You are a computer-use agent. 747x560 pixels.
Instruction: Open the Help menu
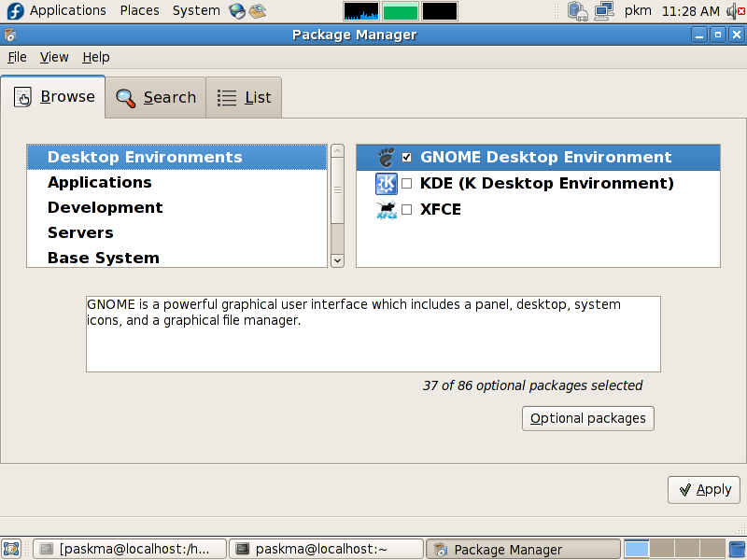point(96,57)
